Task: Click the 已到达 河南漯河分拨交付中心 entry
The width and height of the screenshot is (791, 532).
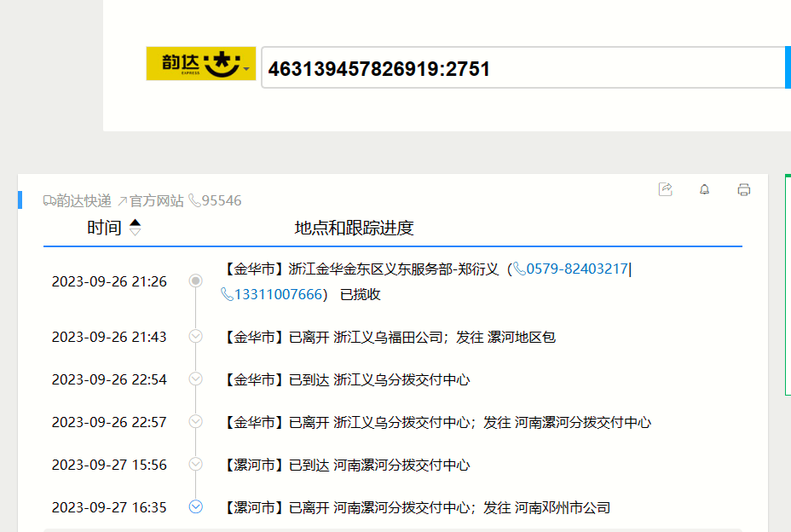Action: [x=345, y=465]
